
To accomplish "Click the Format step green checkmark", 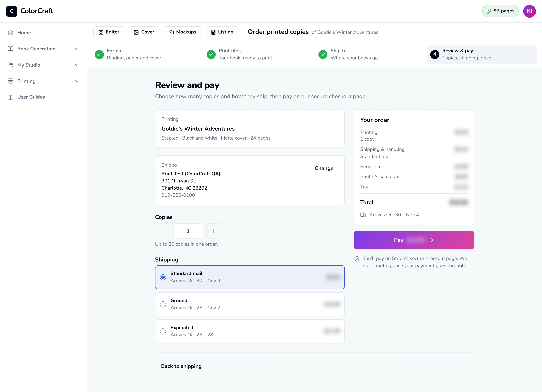I will [99, 55].
